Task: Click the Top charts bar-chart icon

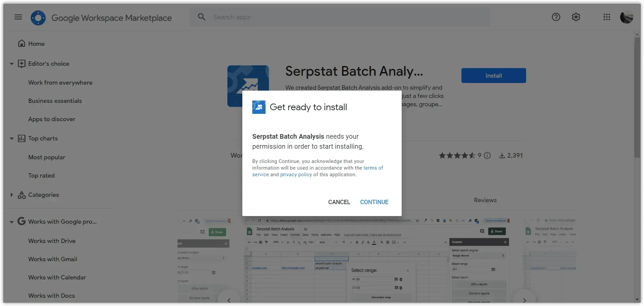Action: pyautogui.click(x=22, y=138)
